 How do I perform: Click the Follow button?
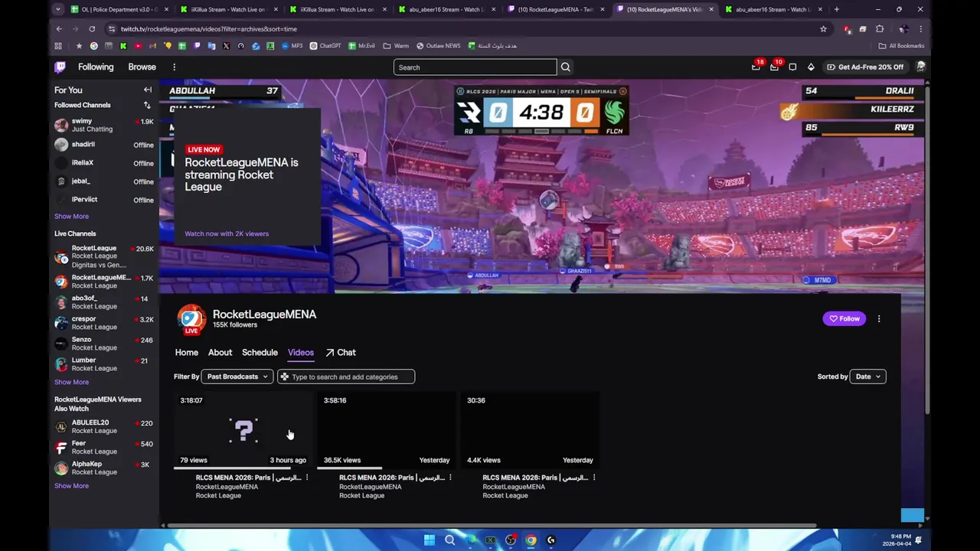click(844, 318)
